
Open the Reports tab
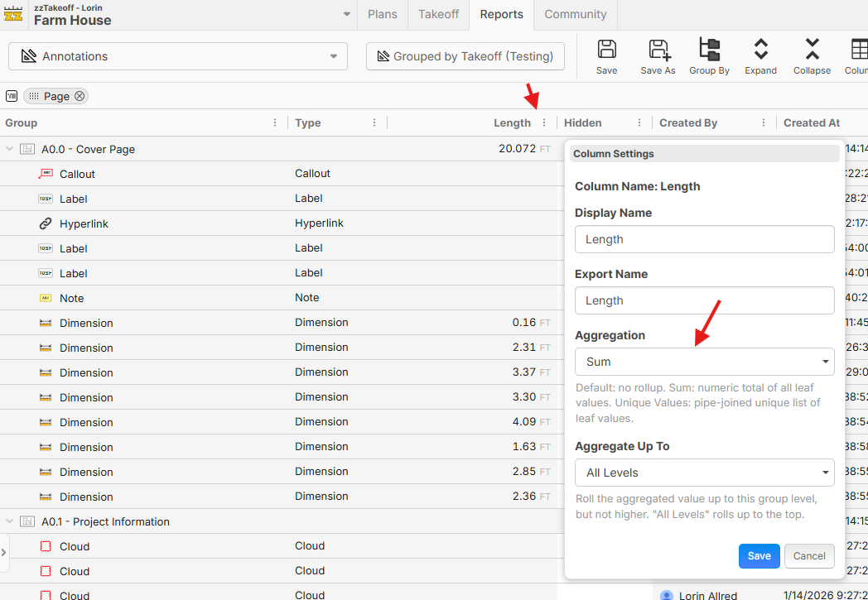coord(502,14)
